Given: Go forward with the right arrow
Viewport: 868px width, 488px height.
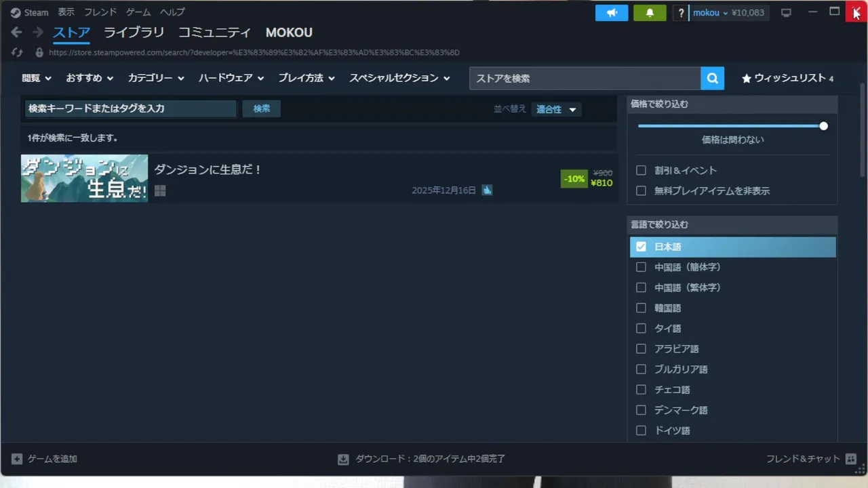Looking at the screenshot, I should click(38, 32).
